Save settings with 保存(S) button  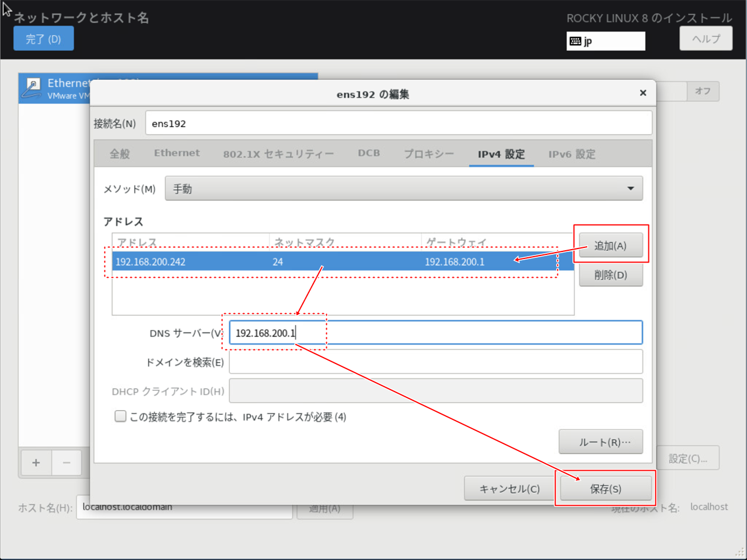coord(605,489)
